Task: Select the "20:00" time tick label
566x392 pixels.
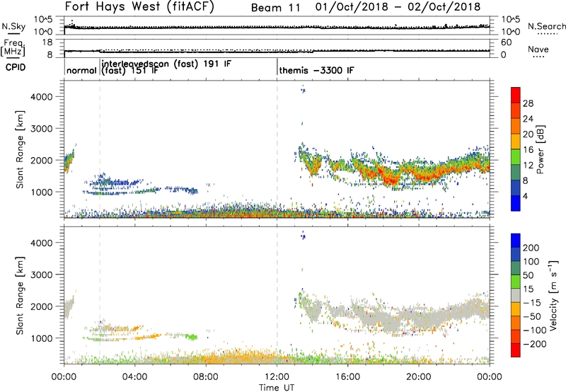Action: pos(419,377)
